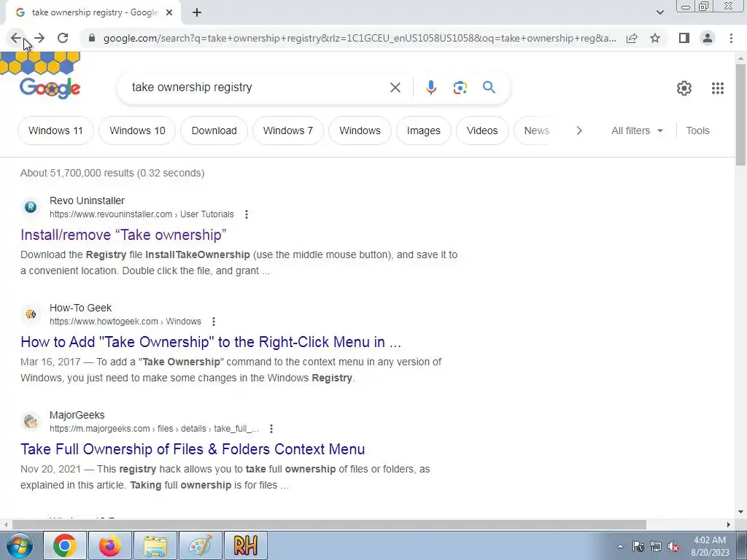The width and height of the screenshot is (747, 560).
Task: Reload the page with the refresh icon
Action: coord(63,38)
